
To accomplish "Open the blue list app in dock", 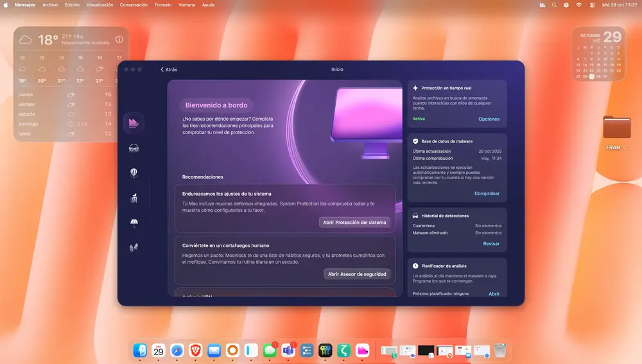I will click(307, 351).
